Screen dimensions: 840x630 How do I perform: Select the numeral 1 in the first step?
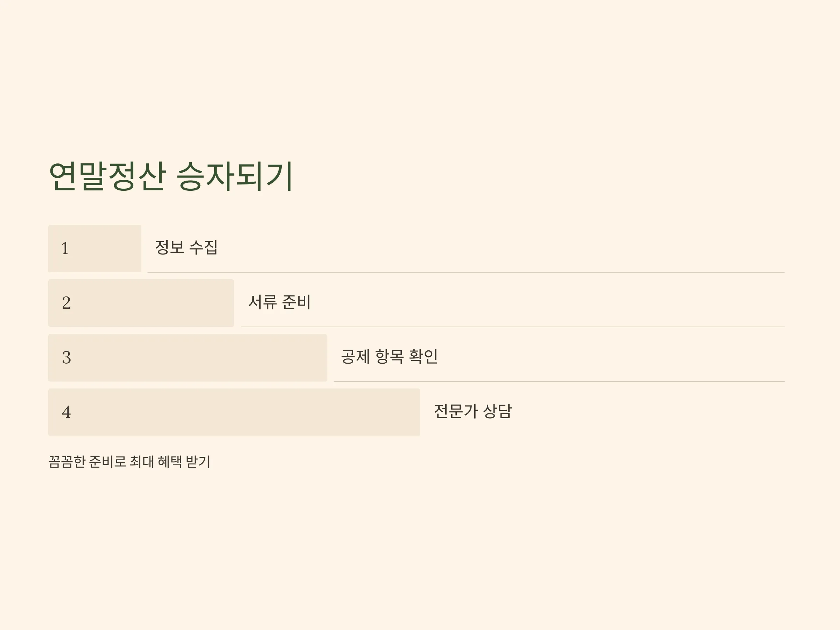click(65, 248)
